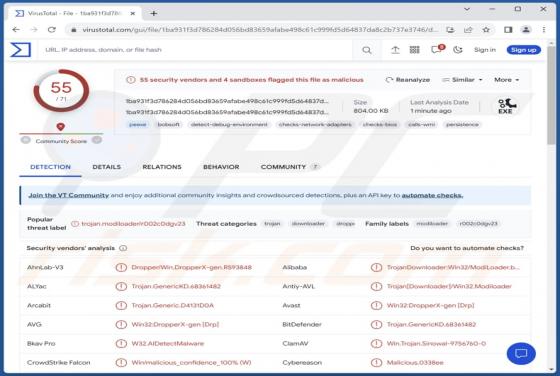Image resolution: width=560 pixels, height=376 pixels.
Task: Select detection Trojan.GenericKD.68361482 for ALYac
Action: click(x=176, y=286)
